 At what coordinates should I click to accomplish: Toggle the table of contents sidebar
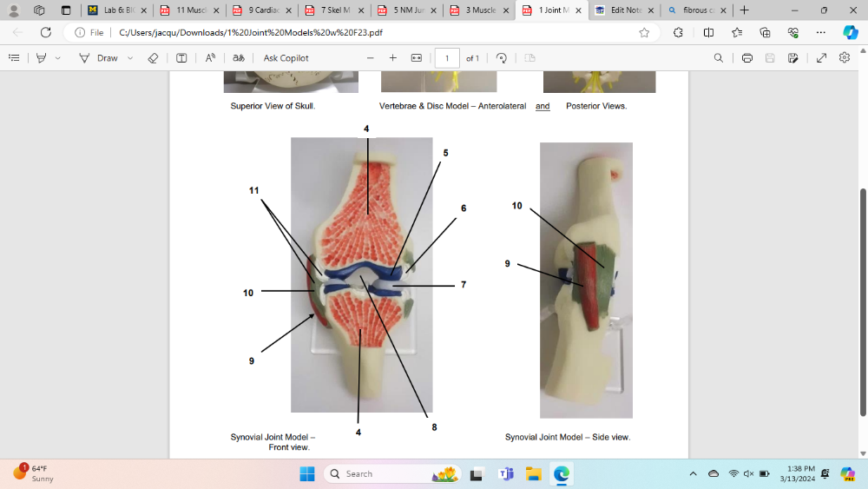click(14, 58)
